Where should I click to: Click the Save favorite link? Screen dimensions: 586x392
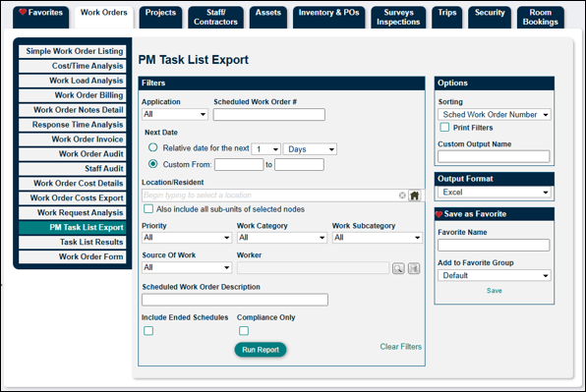(x=494, y=291)
